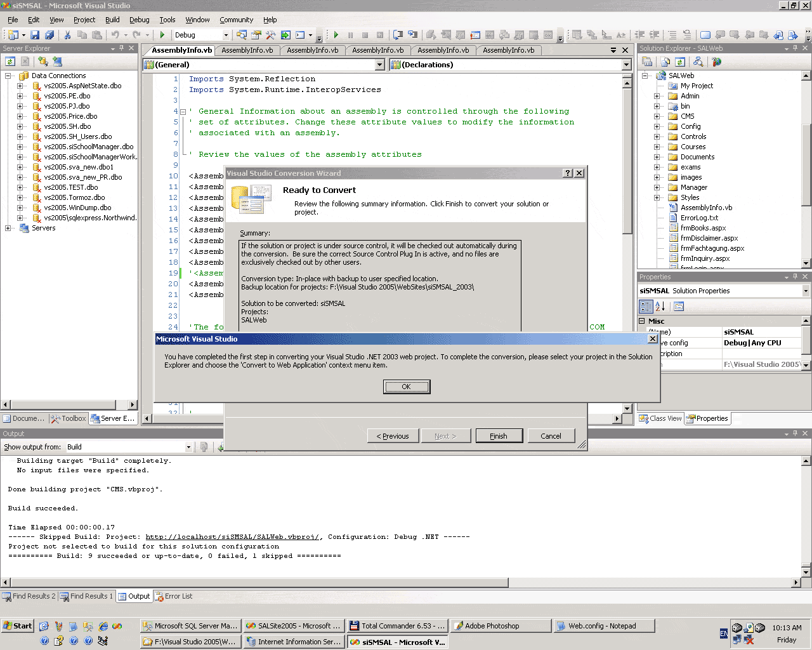812x650 pixels.
Task: Open the Community menu
Action: [236, 20]
